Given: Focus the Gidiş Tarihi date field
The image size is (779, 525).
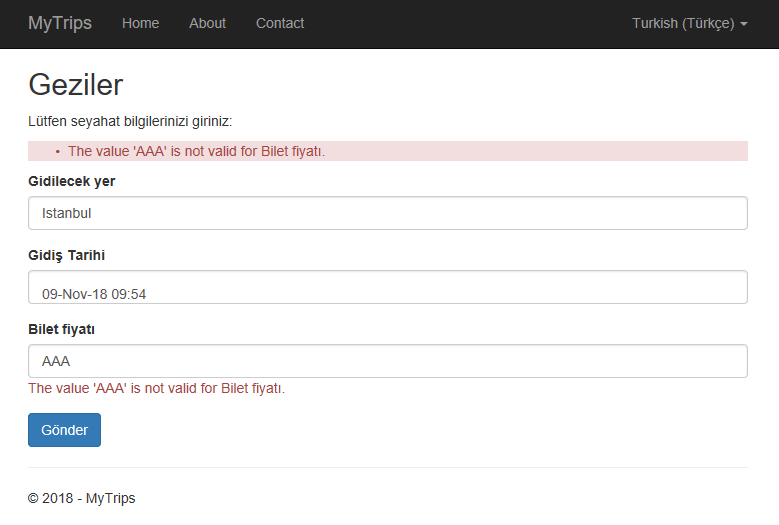Looking at the screenshot, I should coord(388,287).
